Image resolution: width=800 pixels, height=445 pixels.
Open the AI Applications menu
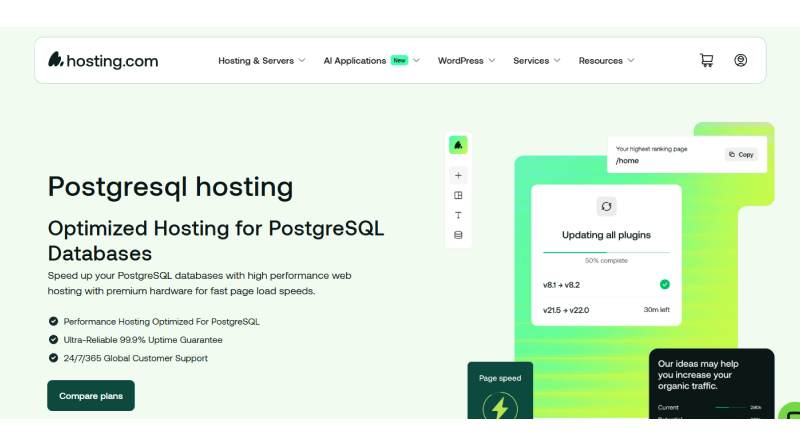(x=355, y=61)
